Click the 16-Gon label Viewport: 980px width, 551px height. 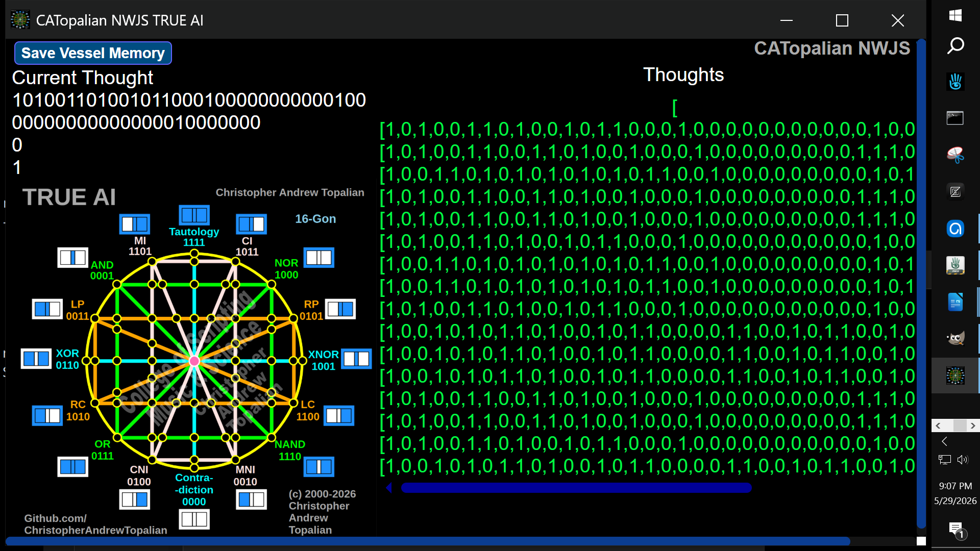315,219
